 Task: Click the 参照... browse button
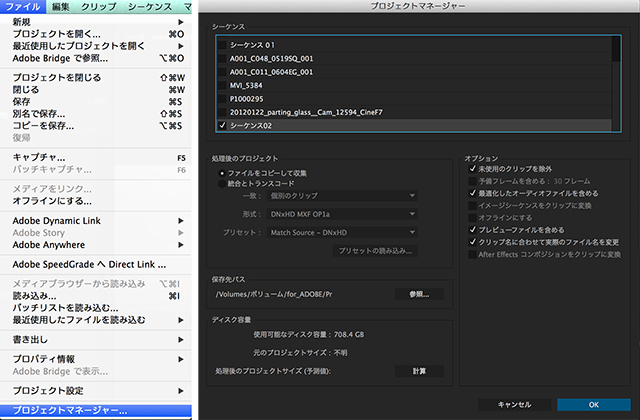(x=419, y=294)
